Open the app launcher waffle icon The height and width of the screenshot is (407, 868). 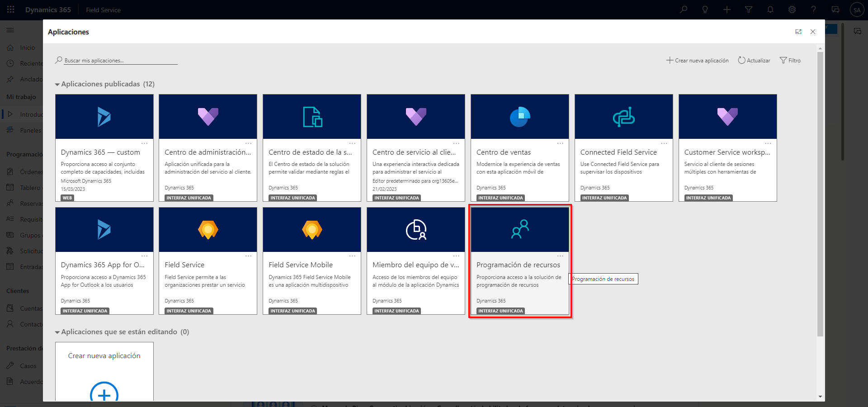coord(10,9)
